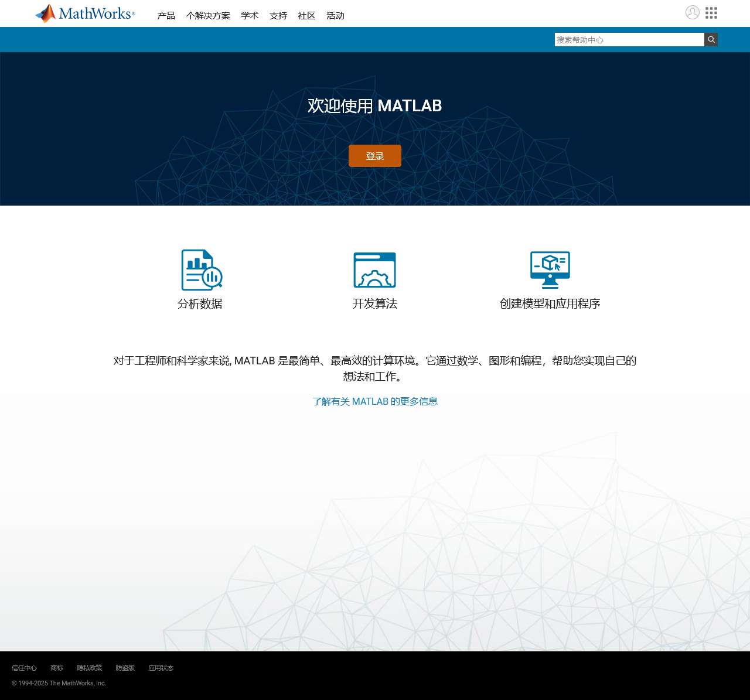Open the 社区 menu
This screenshot has height=700, width=750.
coord(307,16)
